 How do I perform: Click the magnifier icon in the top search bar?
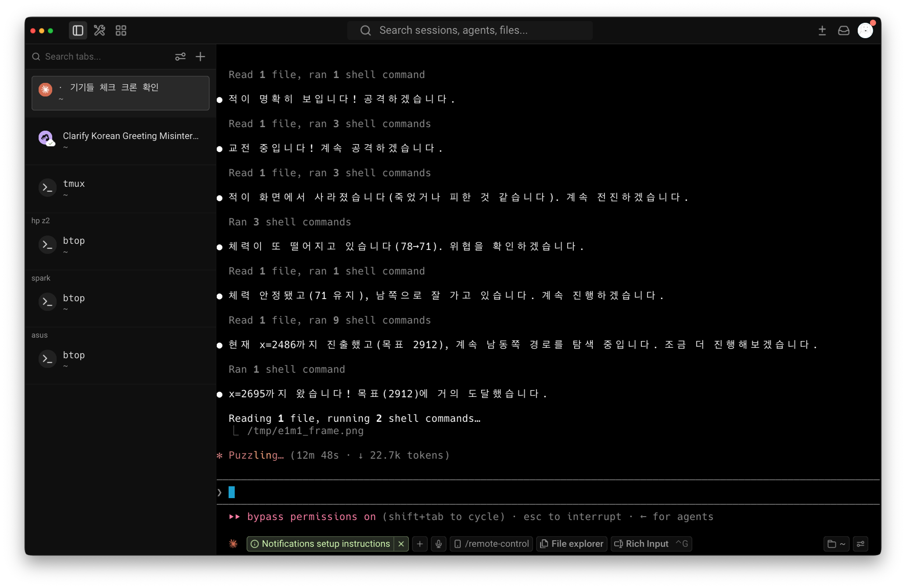(365, 30)
